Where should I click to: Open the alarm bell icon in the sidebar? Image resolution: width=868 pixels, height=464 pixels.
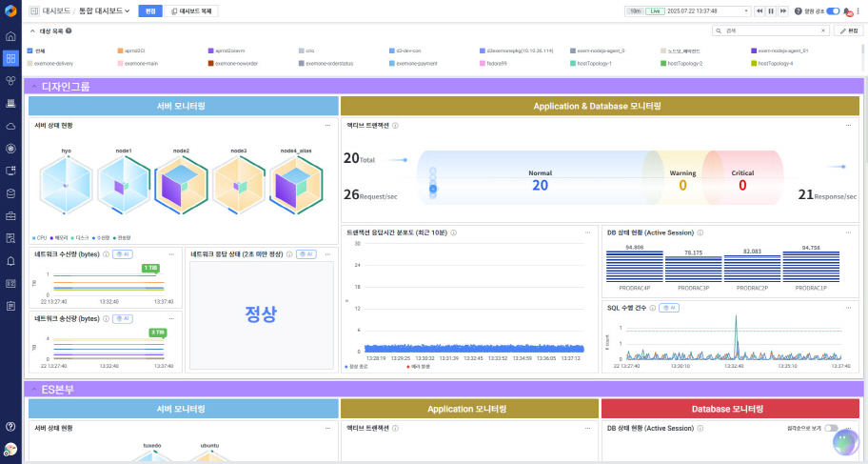(x=10, y=261)
